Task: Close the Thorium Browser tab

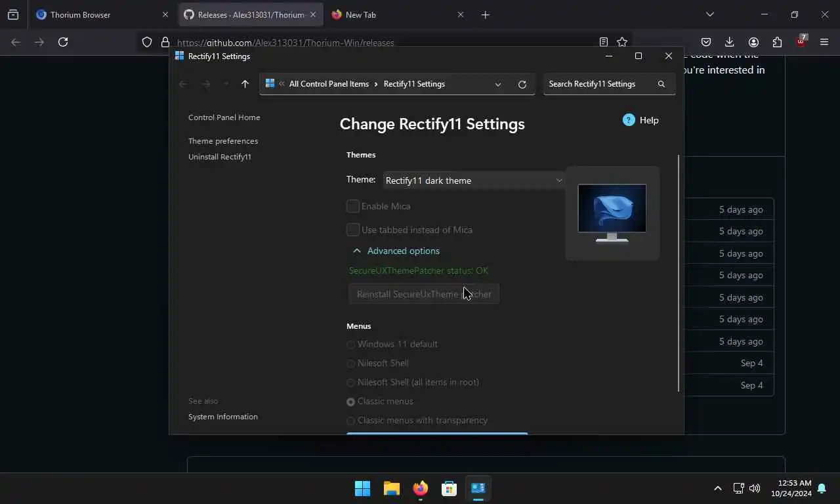Action: point(165,14)
